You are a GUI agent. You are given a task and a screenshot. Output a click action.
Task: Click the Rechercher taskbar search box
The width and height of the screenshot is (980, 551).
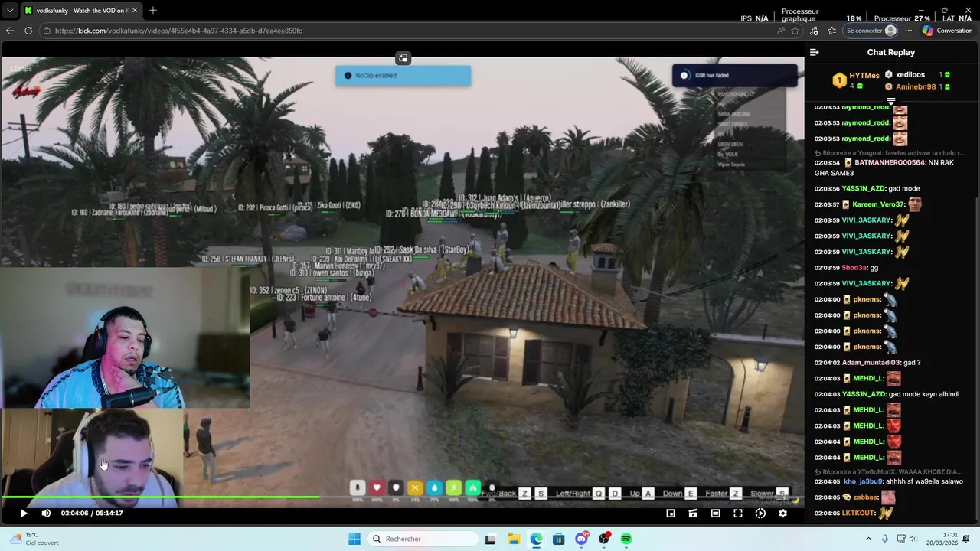(x=423, y=539)
